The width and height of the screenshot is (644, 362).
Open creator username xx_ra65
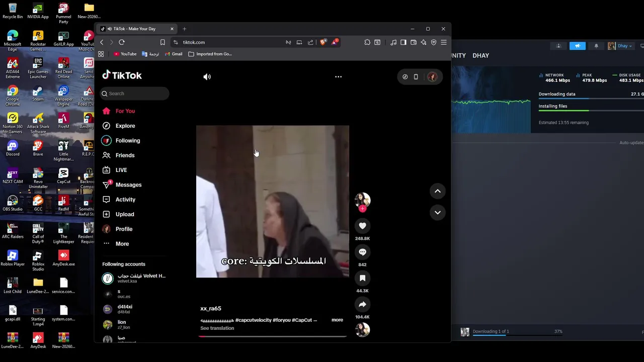coord(211,308)
